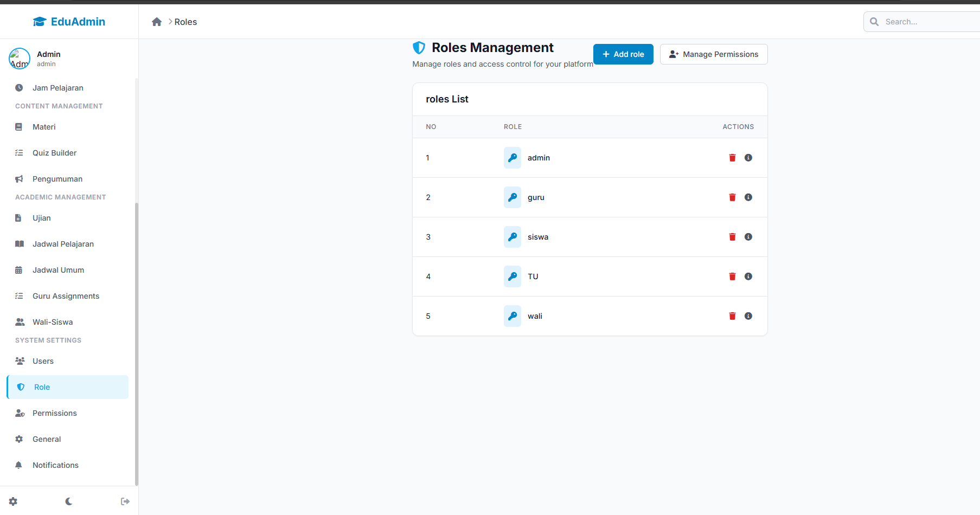Open info details for guru role
This screenshot has width=980, height=515.
pyautogui.click(x=748, y=197)
